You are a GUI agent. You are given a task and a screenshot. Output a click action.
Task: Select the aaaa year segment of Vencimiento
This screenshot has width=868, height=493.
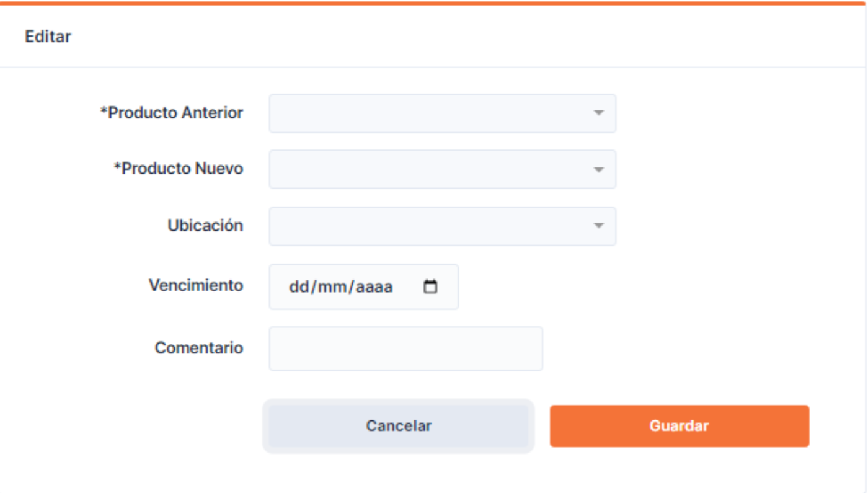pyautogui.click(x=376, y=287)
